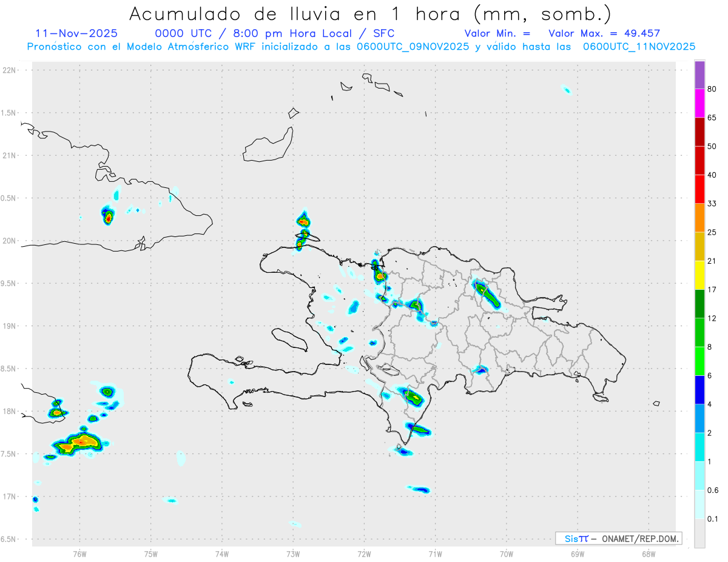Click the legend value '12'

click(x=712, y=318)
